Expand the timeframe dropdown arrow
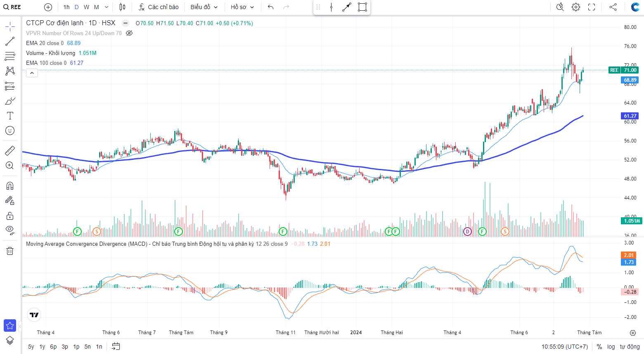The image size is (644, 354). pyautogui.click(x=107, y=7)
